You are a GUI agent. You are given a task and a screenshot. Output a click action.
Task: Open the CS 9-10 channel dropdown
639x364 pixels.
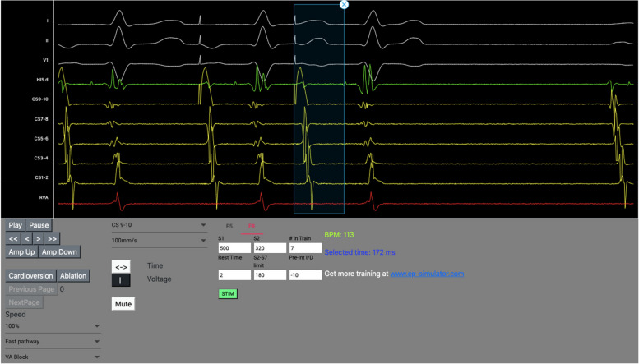click(x=159, y=224)
